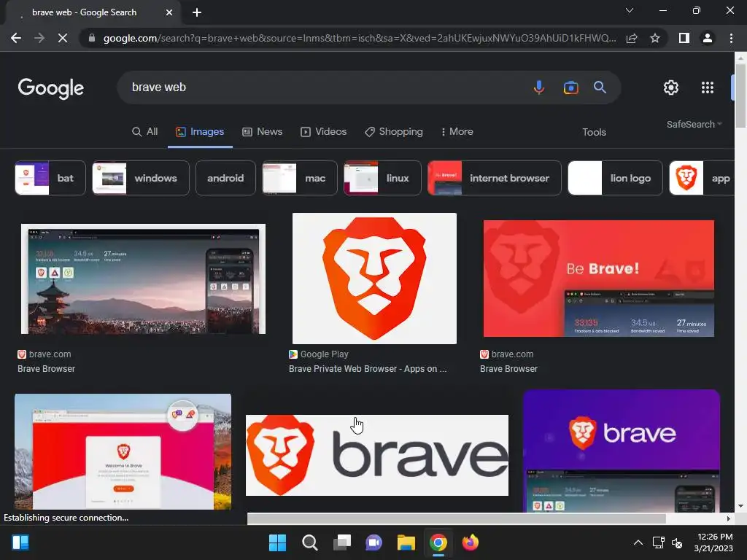
Task: Open the network tray icon
Action: click(658, 542)
